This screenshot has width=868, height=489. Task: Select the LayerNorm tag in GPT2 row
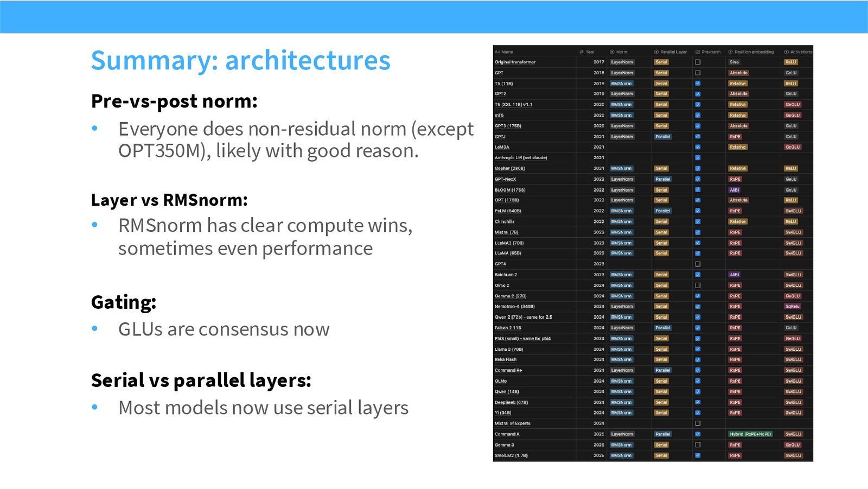[x=622, y=94]
